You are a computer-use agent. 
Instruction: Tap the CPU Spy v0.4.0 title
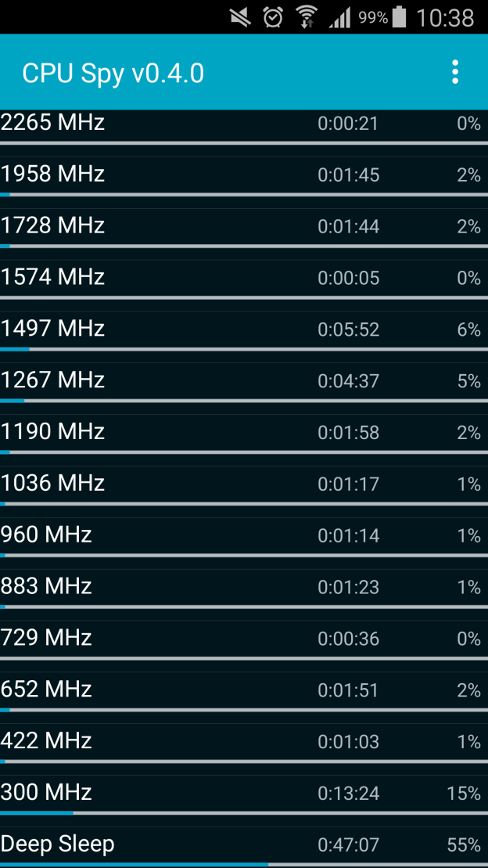113,73
